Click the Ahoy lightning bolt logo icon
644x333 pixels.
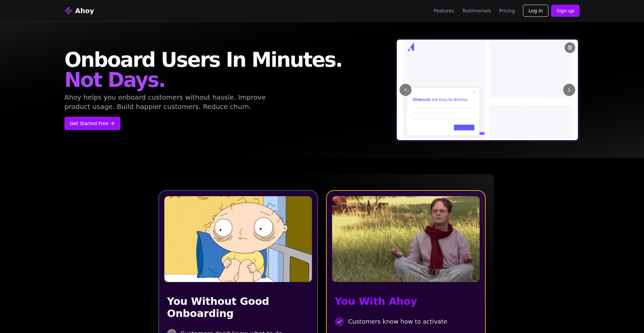[68, 11]
